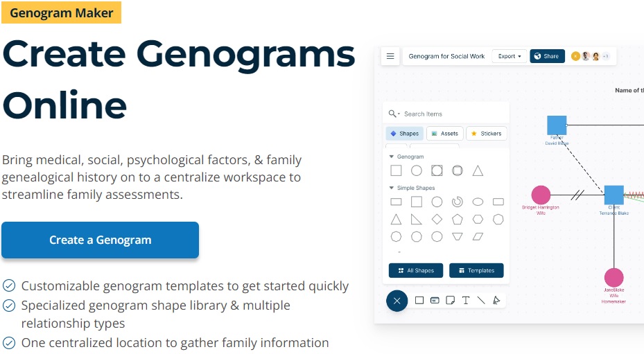
Task: Pick the pentagon shape in Simple Shapes
Action: 457,220
